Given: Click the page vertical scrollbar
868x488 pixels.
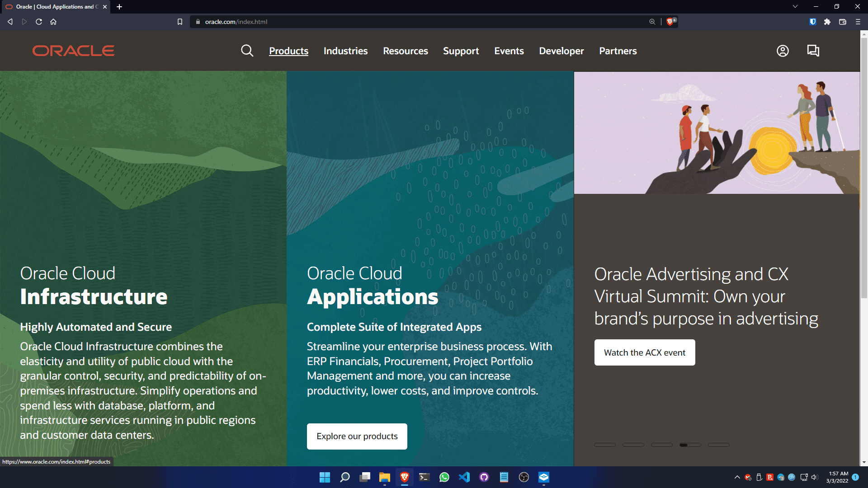Looking at the screenshot, I should (x=864, y=168).
